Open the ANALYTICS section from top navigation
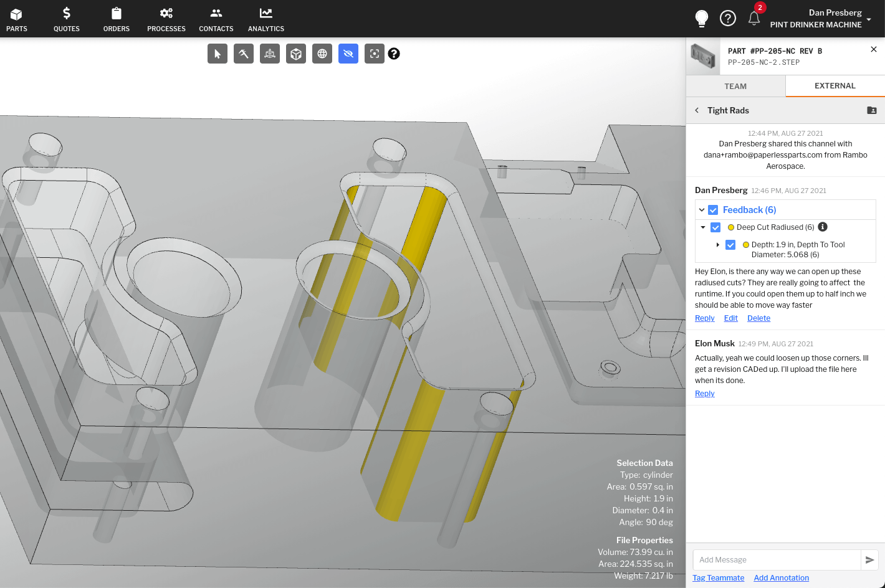Screen dimensions: 885x588 pyautogui.click(x=265, y=19)
